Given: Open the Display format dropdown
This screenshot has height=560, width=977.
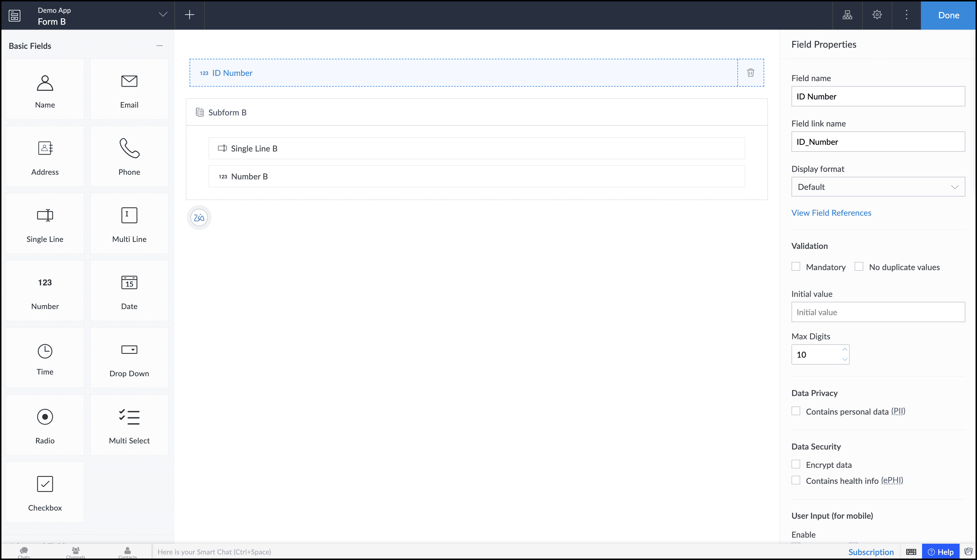Looking at the screenshot, I should coord(878,187).
